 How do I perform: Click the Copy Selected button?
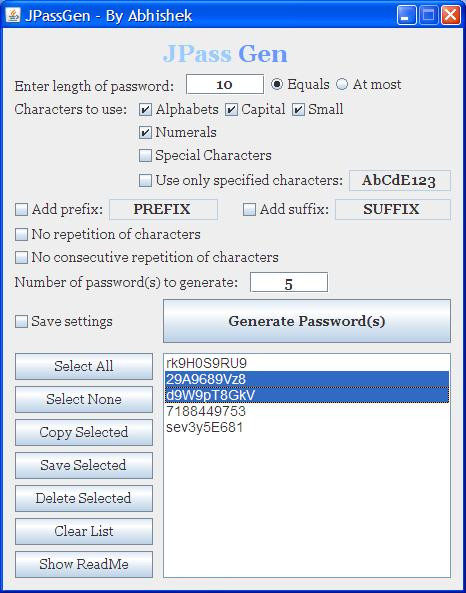[84, 432]
